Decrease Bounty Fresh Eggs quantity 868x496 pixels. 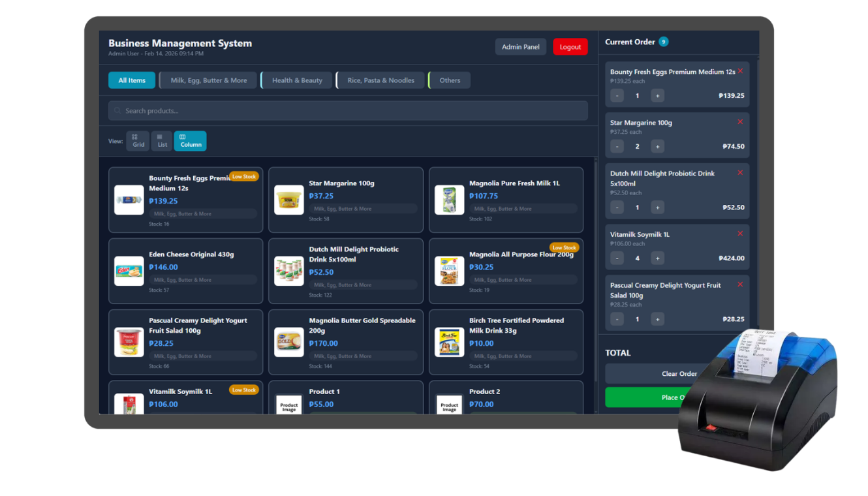pos(617,95)
